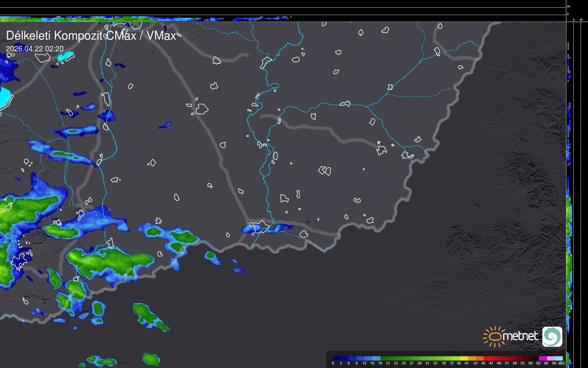The height and width of the screenshot is (368, 588).
Task: Click the label 5 above the right profile strip
Action: [x=574, y=20]
